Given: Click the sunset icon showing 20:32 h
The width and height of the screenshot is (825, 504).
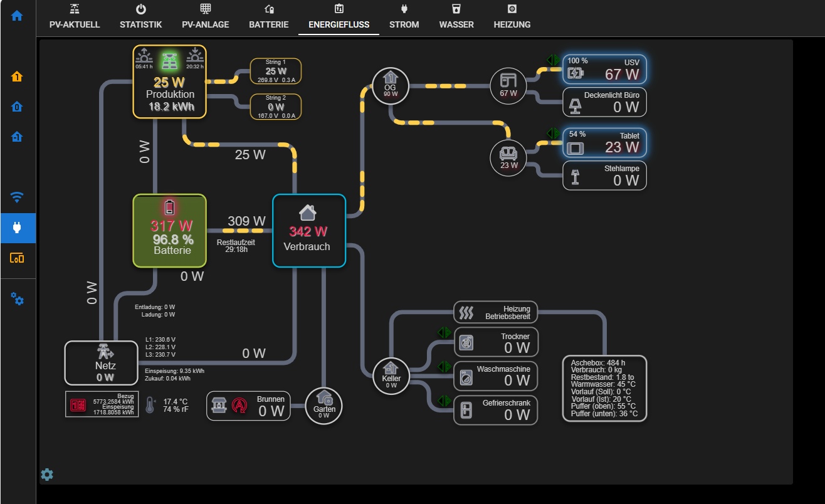Looking at the screenshot, I should click(195, 55).
